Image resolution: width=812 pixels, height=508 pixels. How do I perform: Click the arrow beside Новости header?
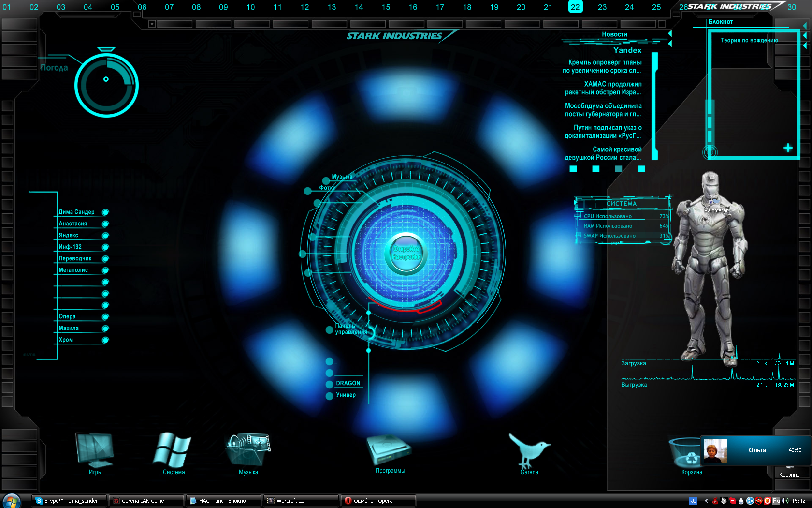click(x=670, y=33)
